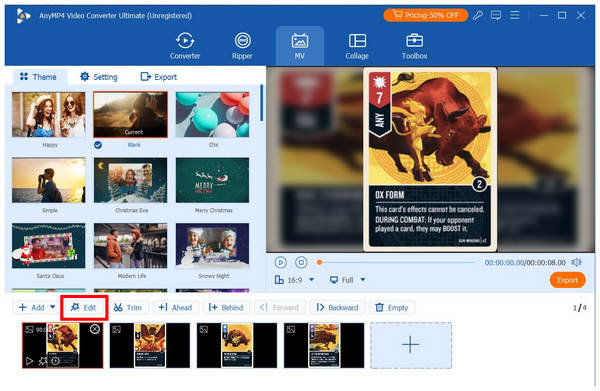Click the Ahead button
600x391 pixels.
coord(175,308)
